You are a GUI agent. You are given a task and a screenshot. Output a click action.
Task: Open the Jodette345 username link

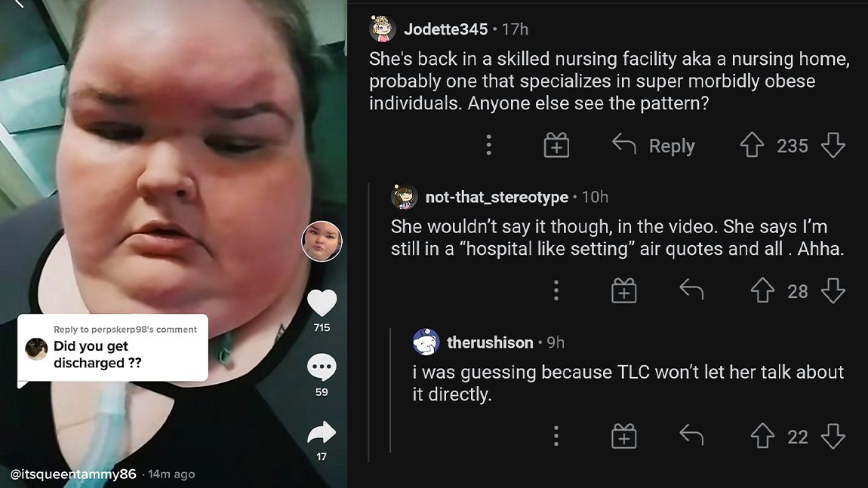[x=445, y=29]
